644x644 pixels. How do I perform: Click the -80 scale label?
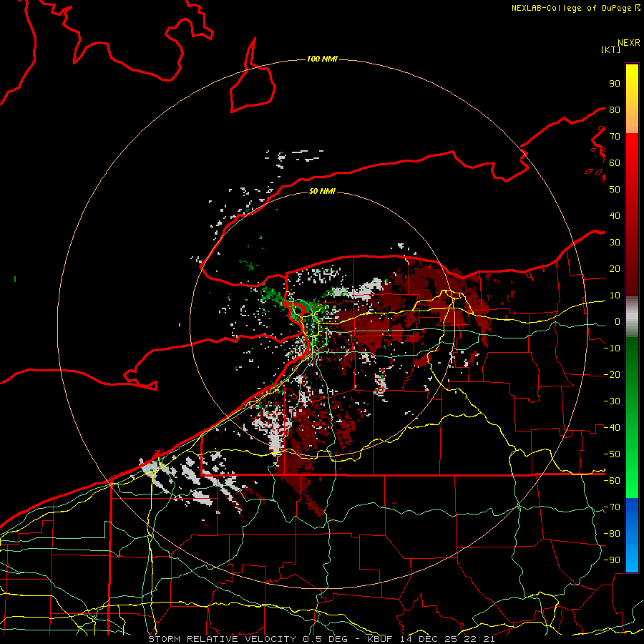pos(612,534)
